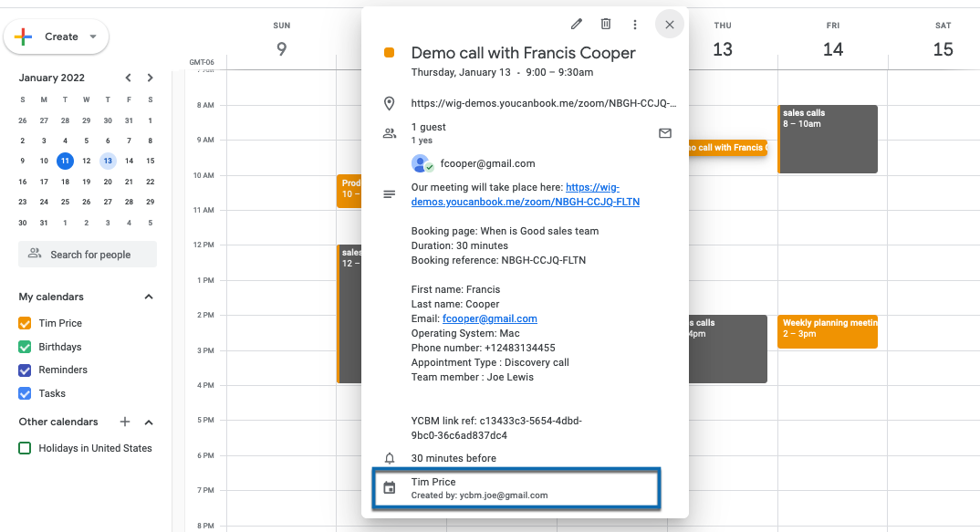Enable Holidays in United States checkbox

(25, 448)
